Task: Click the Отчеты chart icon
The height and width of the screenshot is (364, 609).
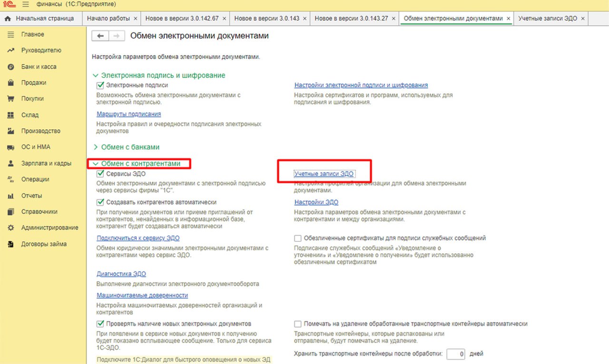Action: click(11, 196)
